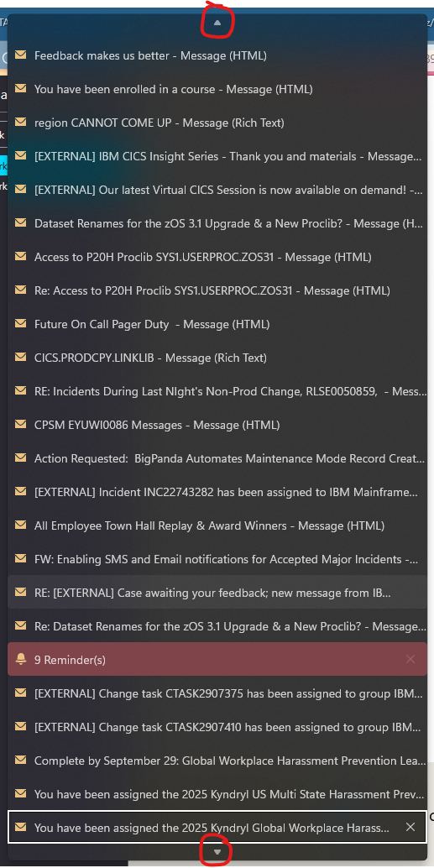The width and height of the screenshot is (434, 868).
Task: Open first 'Dataset Renames for the zOS 3.1' message
Action: point(217,223)
